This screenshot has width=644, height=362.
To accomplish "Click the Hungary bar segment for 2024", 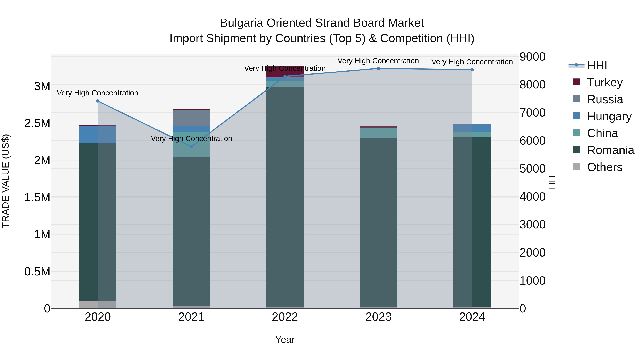I will tap(472, 128).
